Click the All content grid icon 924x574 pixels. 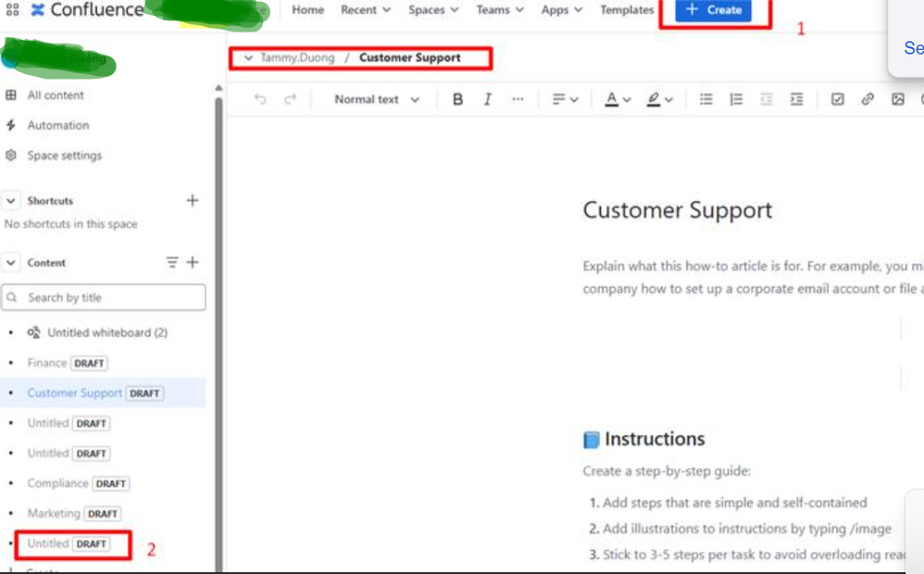click(x=10, y=94)
